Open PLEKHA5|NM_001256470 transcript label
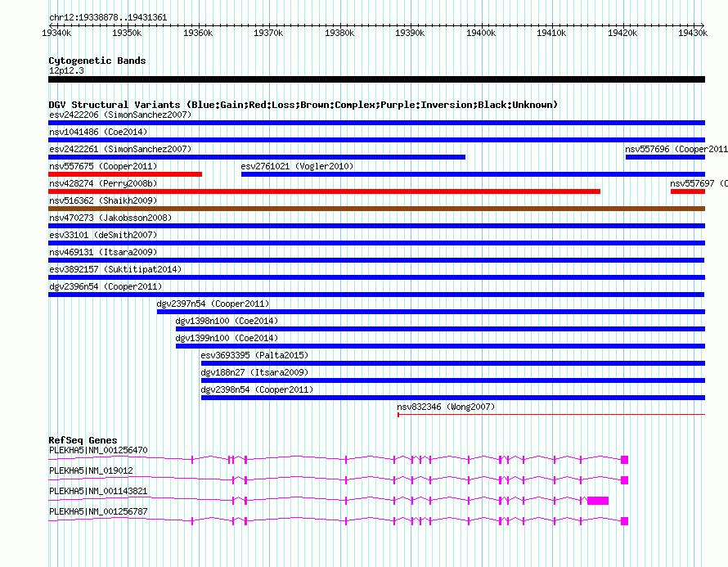 [x=98, y=451]
